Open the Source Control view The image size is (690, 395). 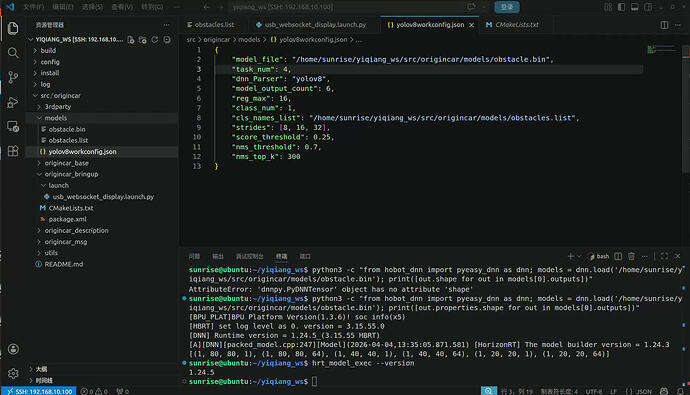pyautogui.click(x=13, y=77)
